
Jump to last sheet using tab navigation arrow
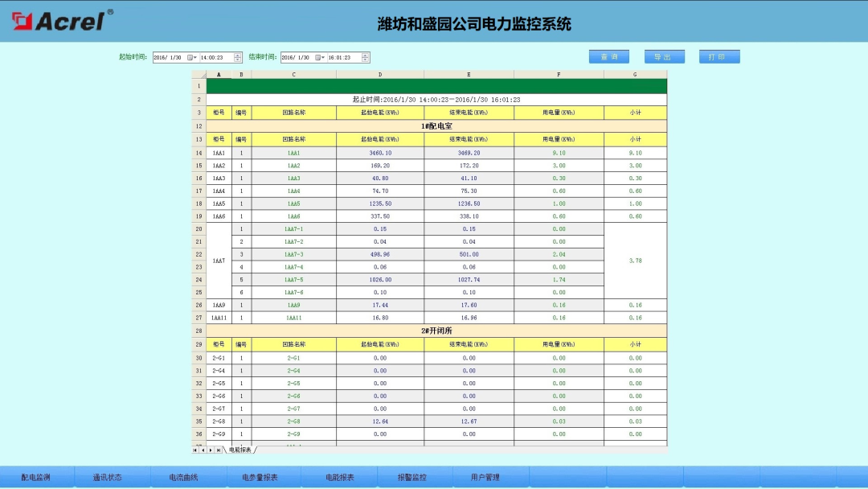(218, 450)
